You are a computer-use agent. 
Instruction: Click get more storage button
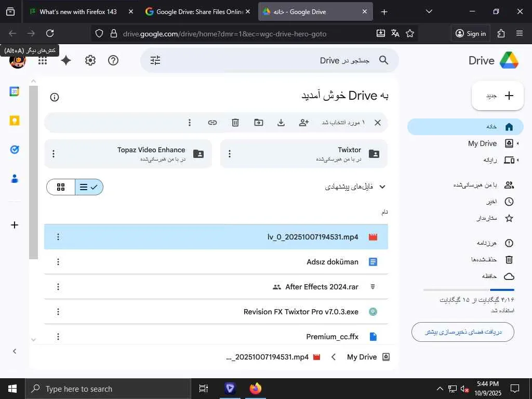point(463,332)
